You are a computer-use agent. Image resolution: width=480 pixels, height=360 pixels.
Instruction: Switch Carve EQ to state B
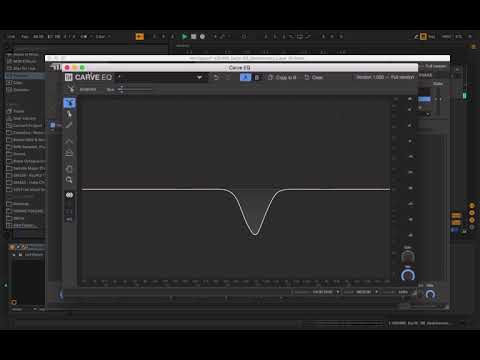[x=257, y=77]
